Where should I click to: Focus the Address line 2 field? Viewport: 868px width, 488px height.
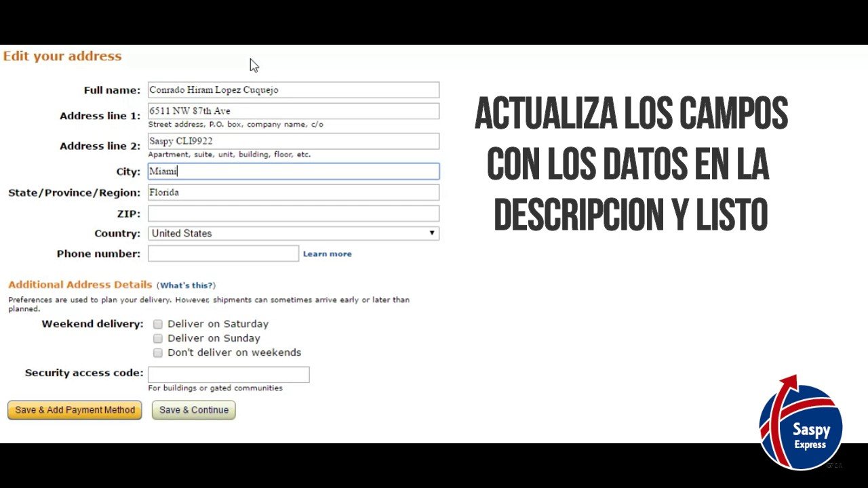(294, 141)
